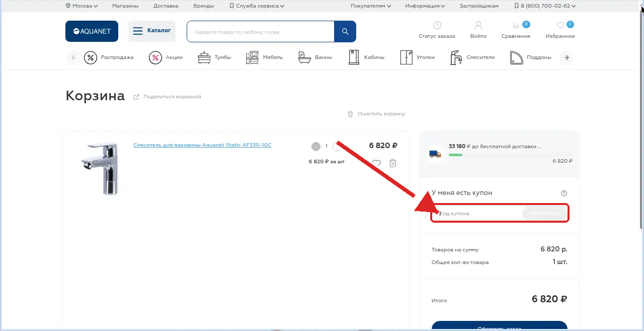Delete faucet from cart with trash icon

(x=393, y=163)
